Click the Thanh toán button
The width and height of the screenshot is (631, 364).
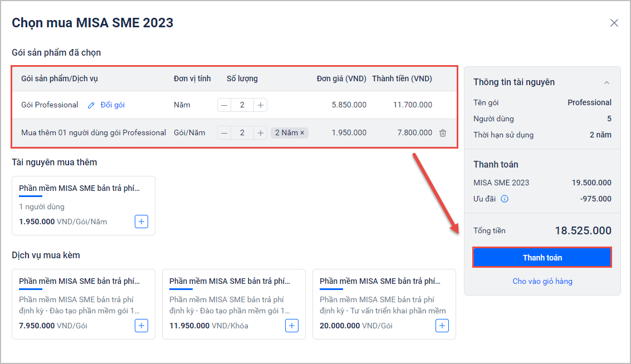click(x=542, y=257)
